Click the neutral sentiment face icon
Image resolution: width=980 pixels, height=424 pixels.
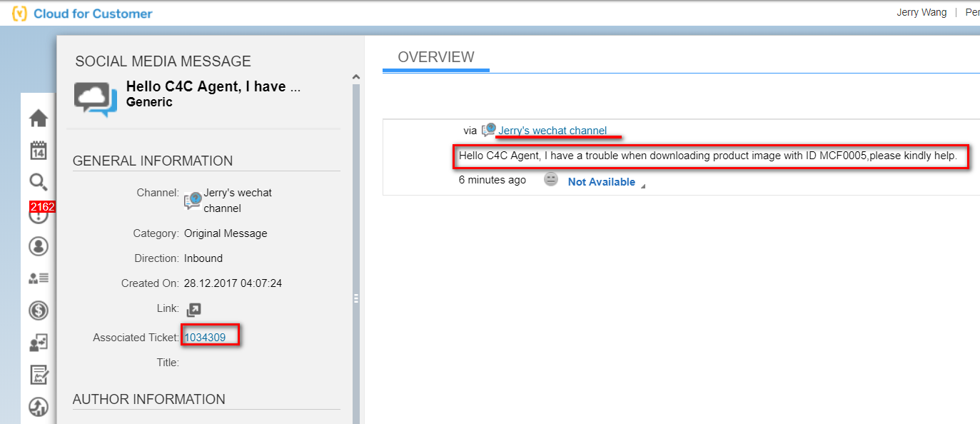click(550, 179)
